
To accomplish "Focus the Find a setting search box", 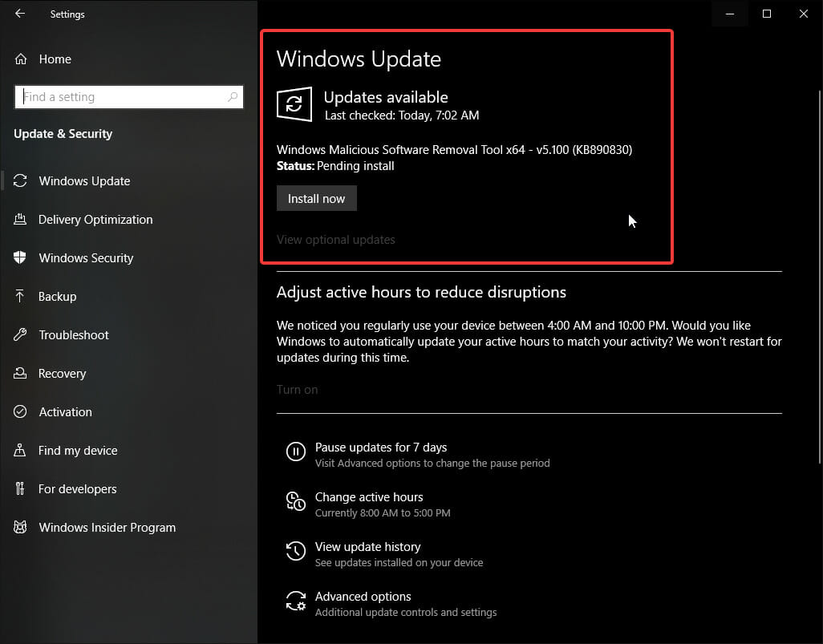I will click(x=128, y=97).
